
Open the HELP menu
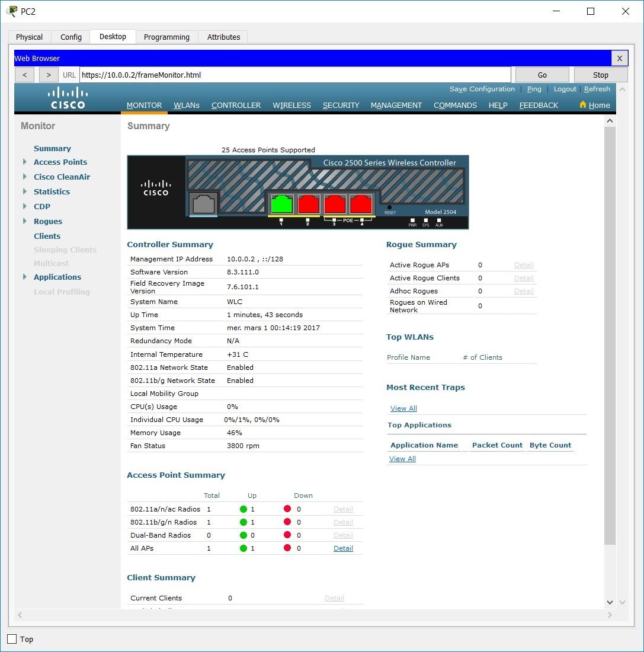(498, 105)
